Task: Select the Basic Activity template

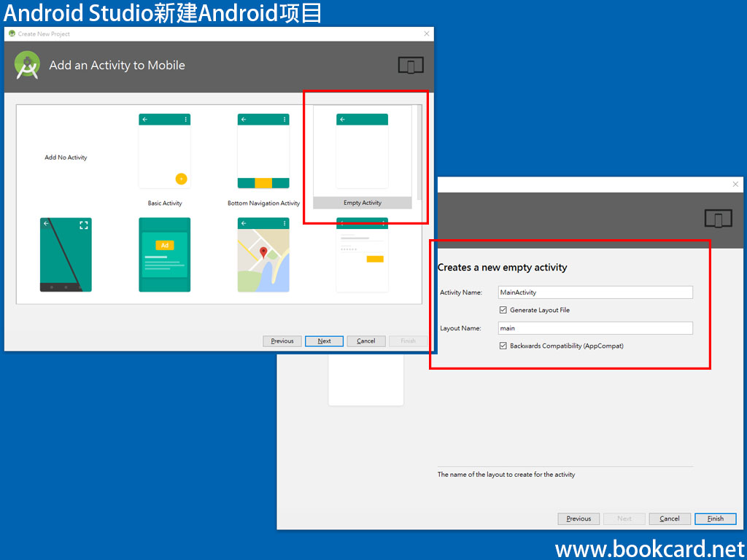Action: coord(164,151)
